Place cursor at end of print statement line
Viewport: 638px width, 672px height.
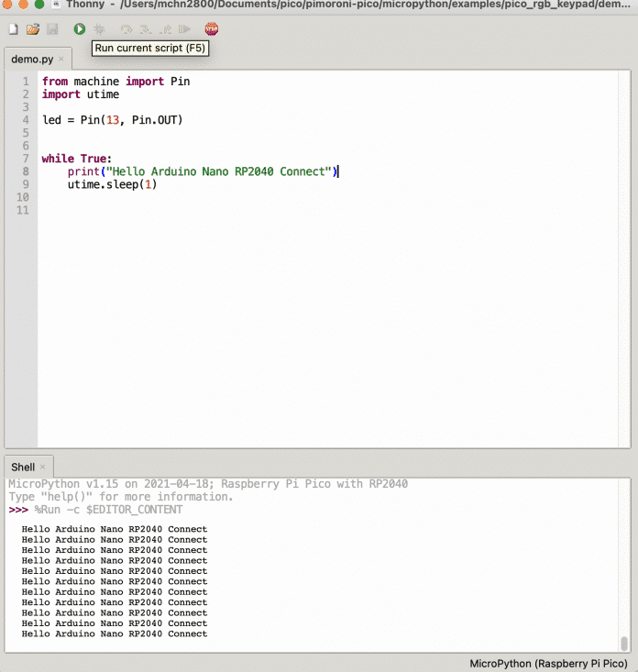click(x=338, y=171)
